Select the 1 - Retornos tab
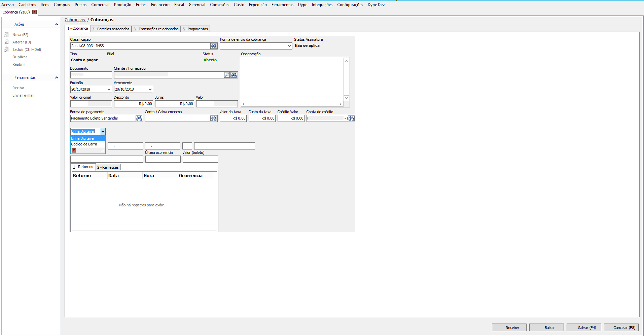This screenshot has height=336, width=644. click(83, 167)
